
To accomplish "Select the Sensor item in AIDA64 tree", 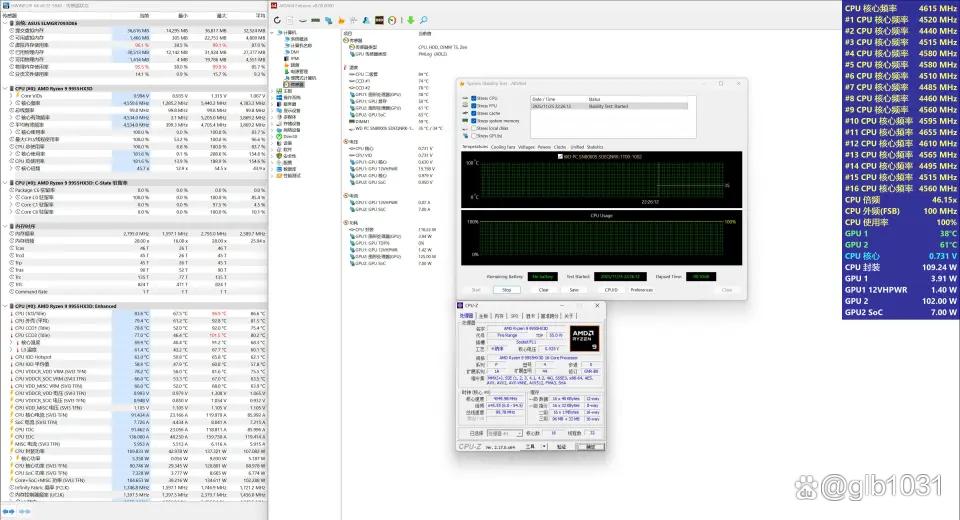I will point(295,84).
